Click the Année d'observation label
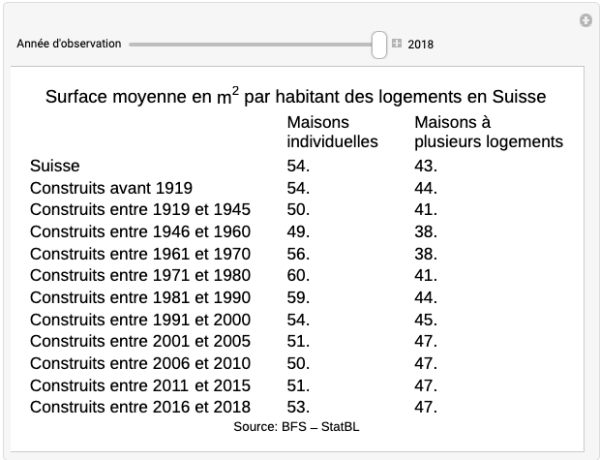 [x=69, y=44]
